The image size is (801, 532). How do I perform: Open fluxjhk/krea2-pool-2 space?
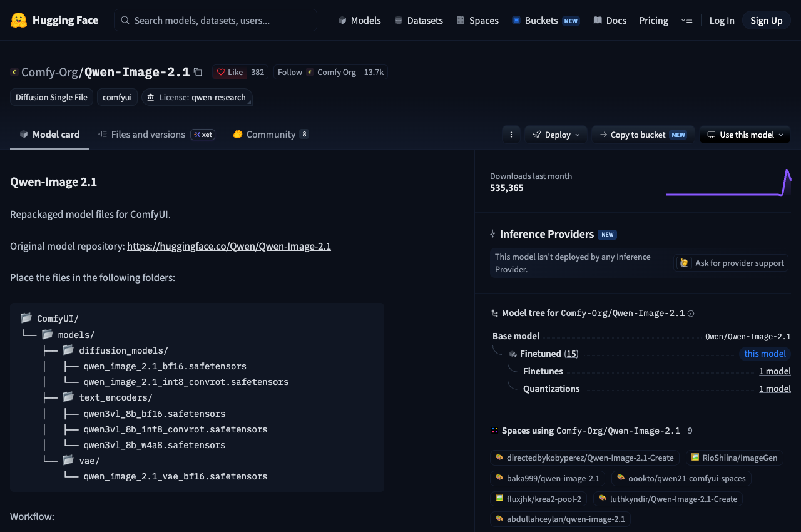point(538,499)
